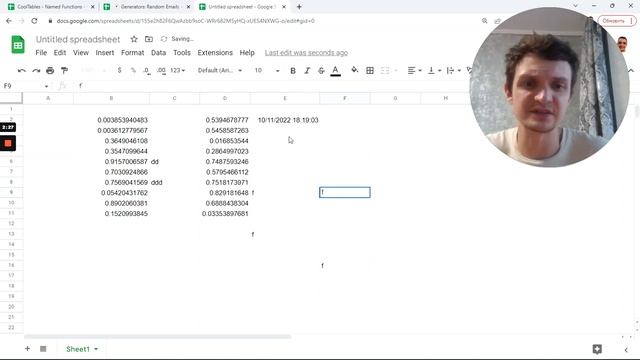Open more number formats 123 dropdown
Screen dimensions: 640x360
tap(177, 71)
